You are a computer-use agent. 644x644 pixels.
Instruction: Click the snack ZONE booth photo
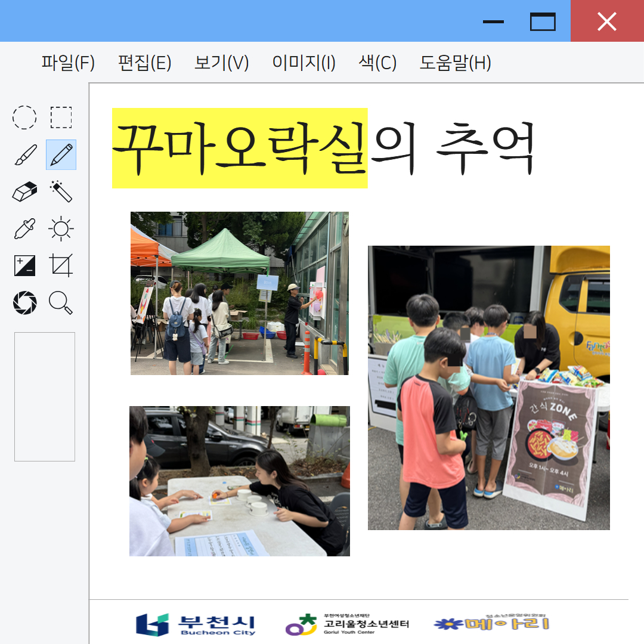click(x=488, y=388)
